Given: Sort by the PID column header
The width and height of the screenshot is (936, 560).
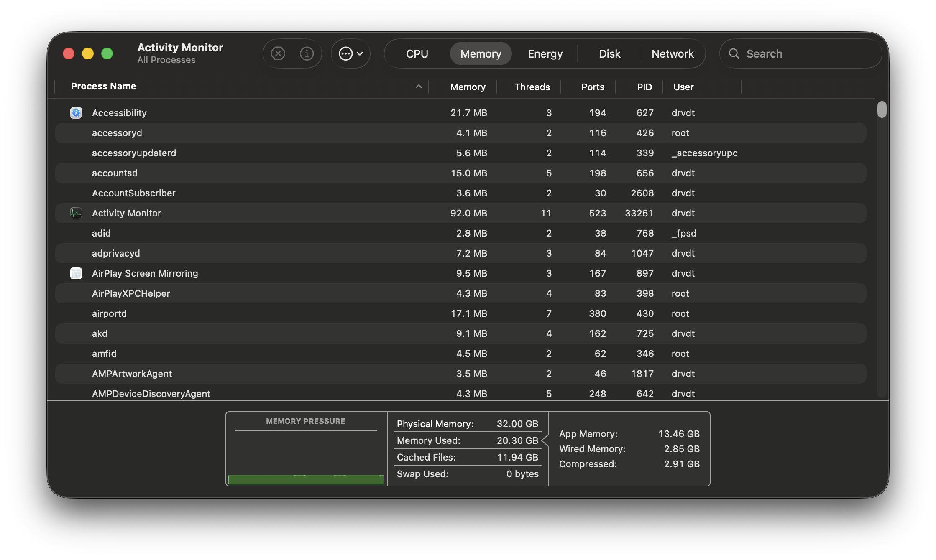Looking at the screenshot, I should tap(644, 87).
